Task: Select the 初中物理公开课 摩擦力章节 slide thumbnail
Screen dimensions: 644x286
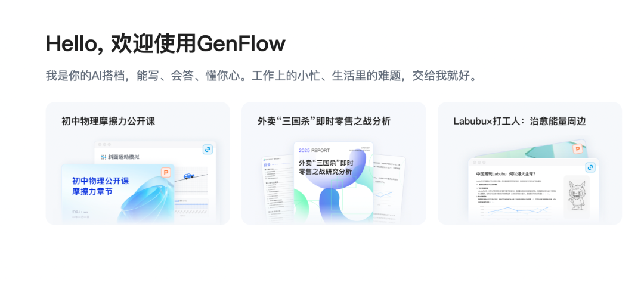Action: click(x=118, y=194)
